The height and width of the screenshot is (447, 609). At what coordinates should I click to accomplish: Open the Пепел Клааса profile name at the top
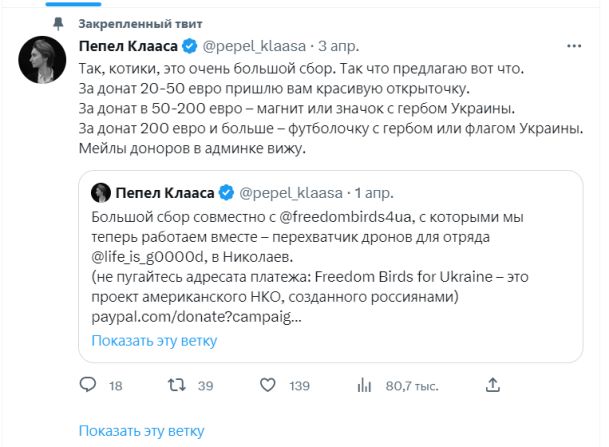[x=129, y=45]
